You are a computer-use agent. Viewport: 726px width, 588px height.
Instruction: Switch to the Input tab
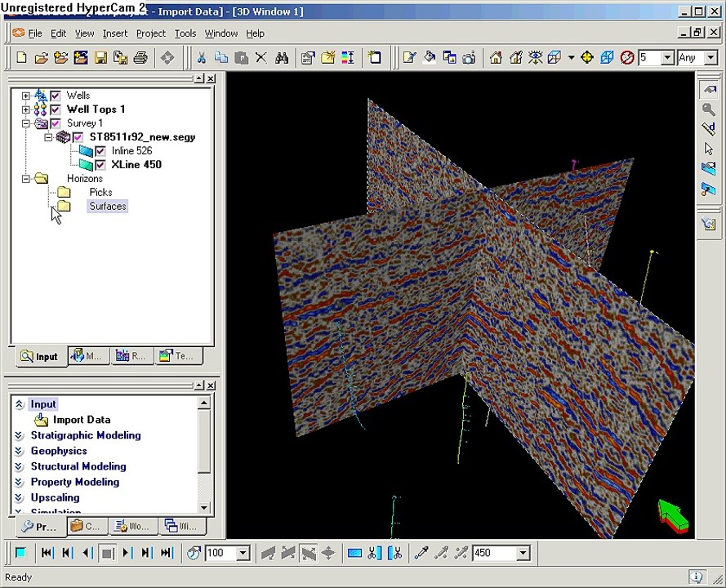click(x=40, y=357)
